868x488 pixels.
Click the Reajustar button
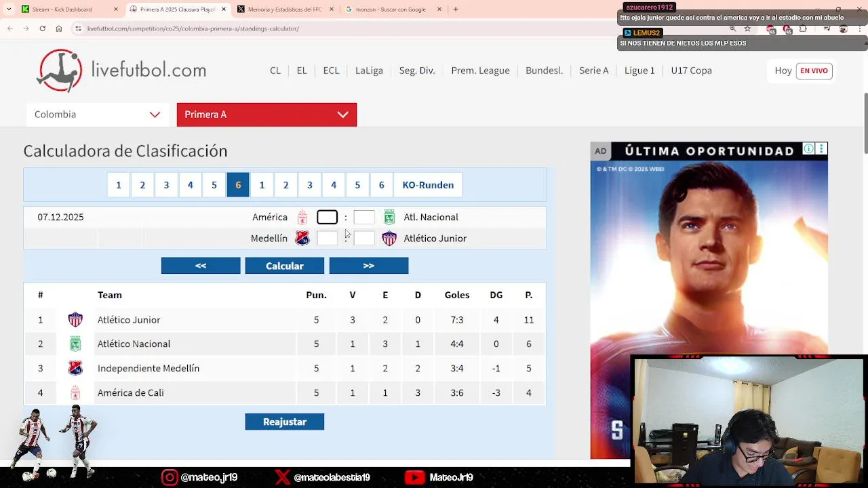[x=285, y=422]
